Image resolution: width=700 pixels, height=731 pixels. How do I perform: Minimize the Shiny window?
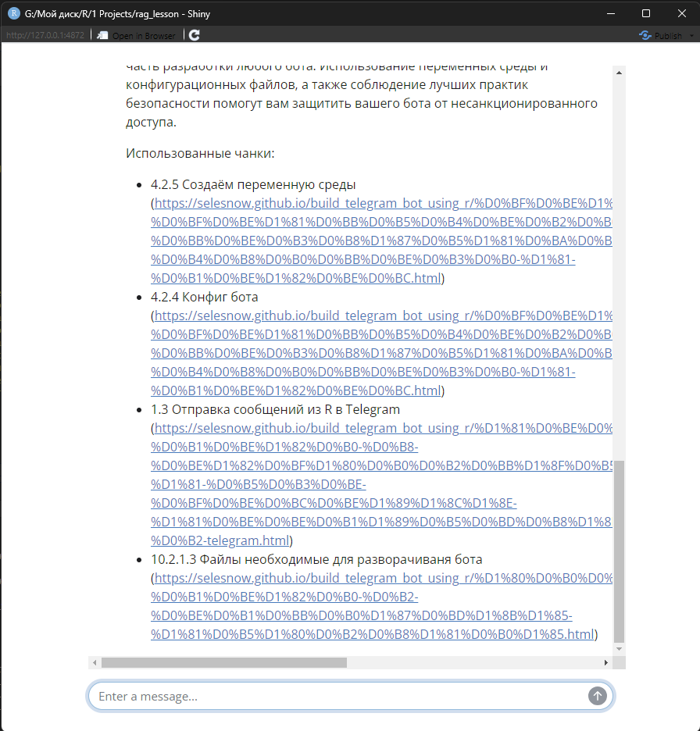(611, 13)
